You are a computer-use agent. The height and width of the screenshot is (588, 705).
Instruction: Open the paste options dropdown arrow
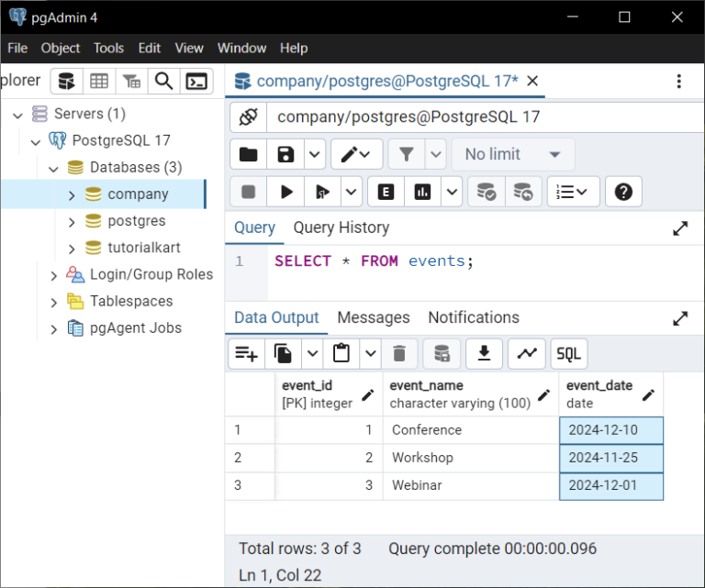(x=371, y=353)
